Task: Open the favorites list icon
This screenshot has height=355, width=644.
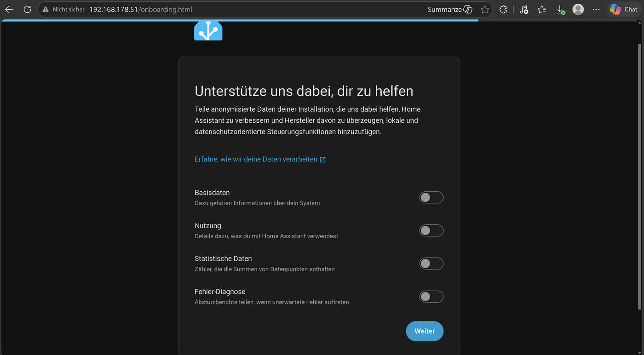Action: pyautogui.click(x=542, y=9)
